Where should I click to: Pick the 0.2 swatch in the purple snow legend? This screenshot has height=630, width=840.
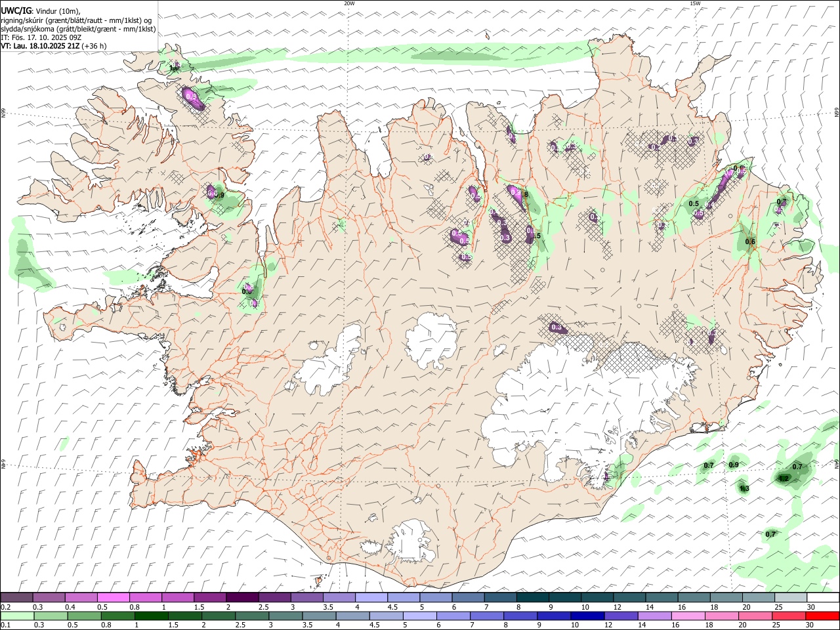coord(16,598)
